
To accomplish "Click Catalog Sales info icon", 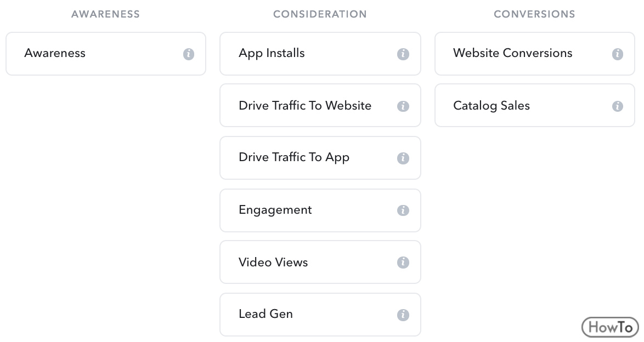I will (x=617, y=106).
